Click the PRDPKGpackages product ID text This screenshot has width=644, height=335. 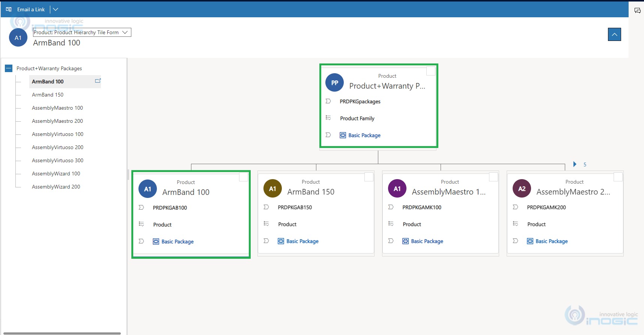click(x=360, y=101)
